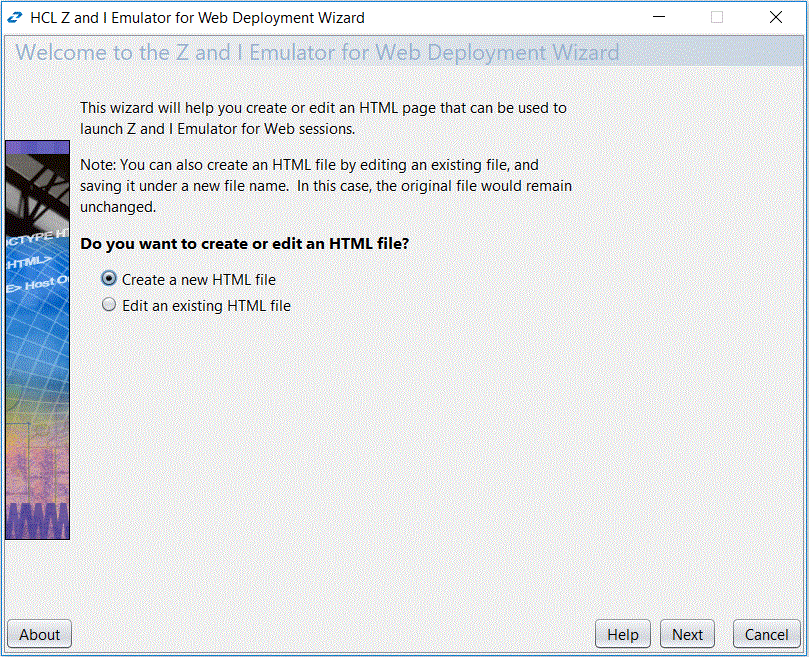Click the bold question about HTML files
809x657 pixels.
pyautogui.click(x=244, y=243)
